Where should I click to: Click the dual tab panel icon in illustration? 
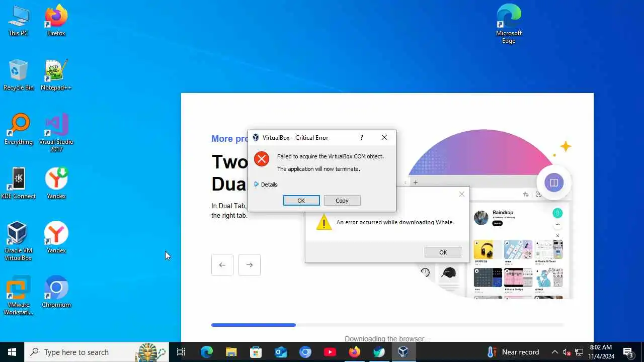click(554, 183)
